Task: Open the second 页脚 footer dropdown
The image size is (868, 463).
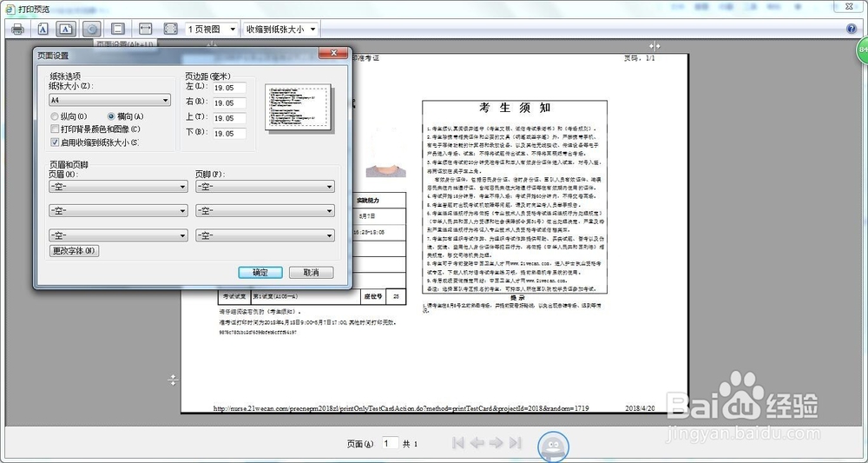Action: click(x=265, y=211)
